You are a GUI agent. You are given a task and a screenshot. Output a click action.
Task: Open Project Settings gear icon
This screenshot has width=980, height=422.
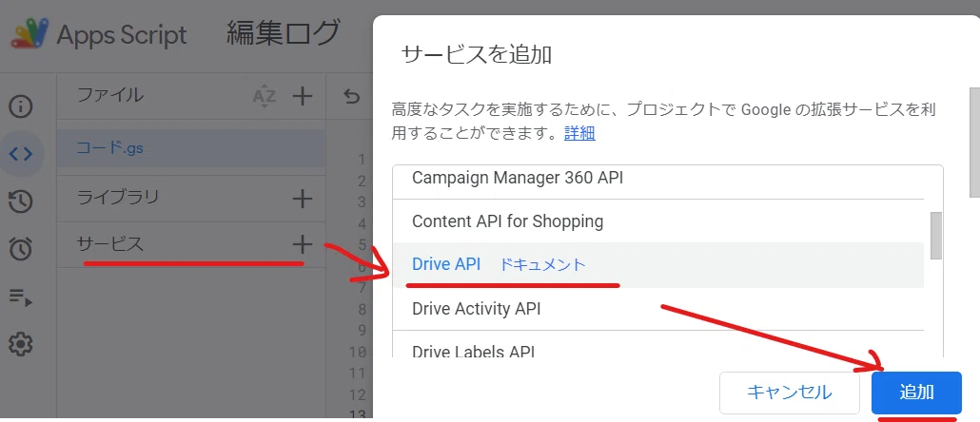(x=21, y=344)
